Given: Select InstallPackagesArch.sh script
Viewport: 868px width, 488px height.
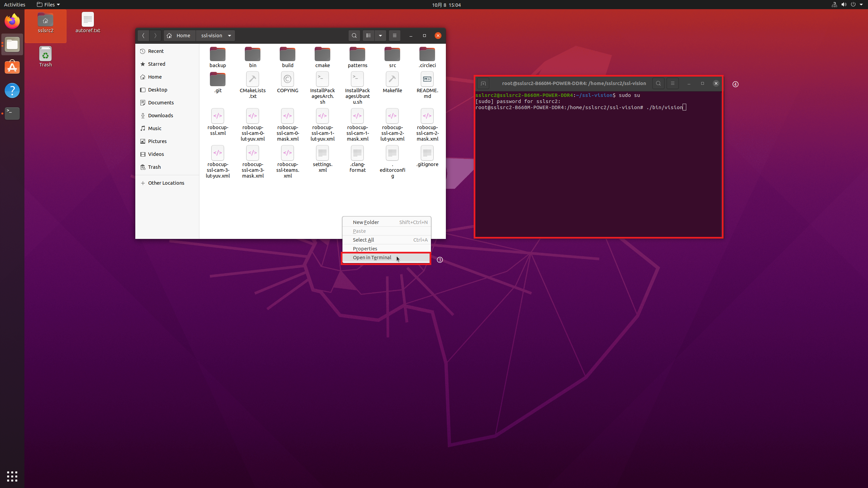Looking at the screenshot, I should click(322, 88).
